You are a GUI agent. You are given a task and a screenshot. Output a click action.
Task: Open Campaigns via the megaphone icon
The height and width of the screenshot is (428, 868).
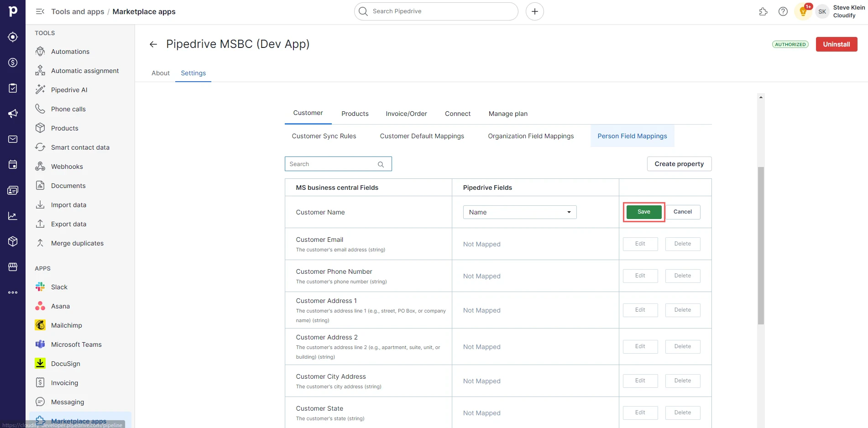(13, 114)
